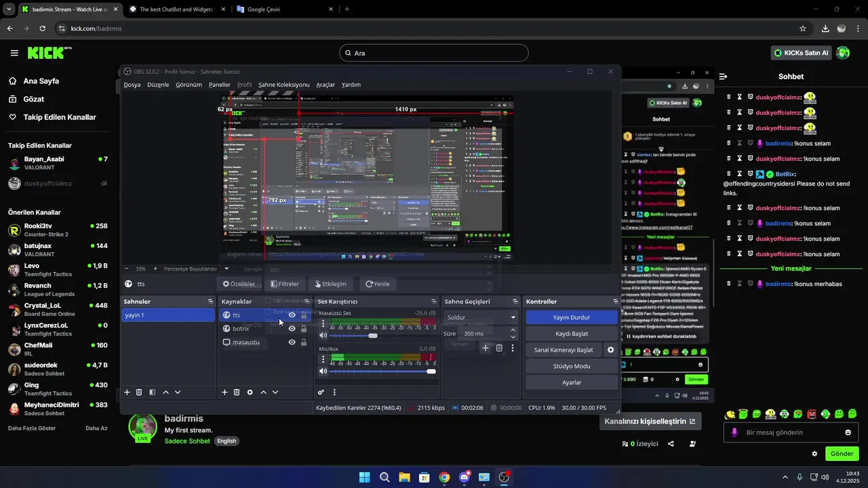Image resolution: width=868 pixels, height=488 pixels.
Task: Mute Mic/Aux speaker icon
Action: click(x=323, y=371)
